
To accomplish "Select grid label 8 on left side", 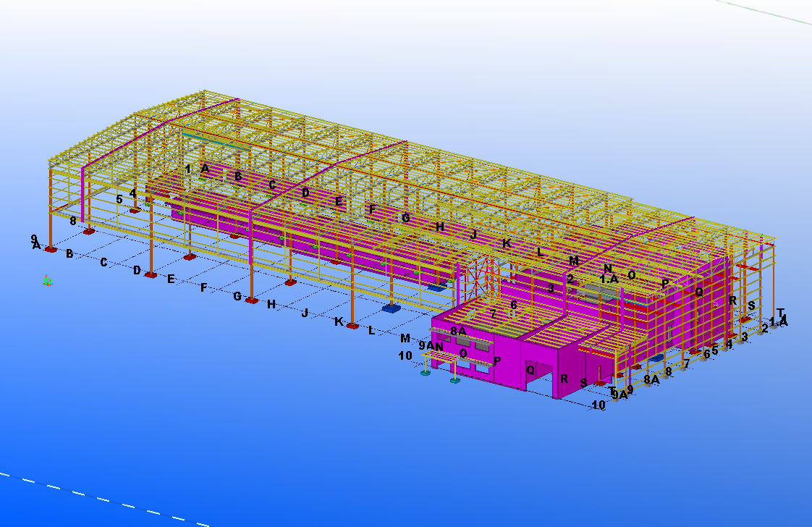I will point(73,221).
